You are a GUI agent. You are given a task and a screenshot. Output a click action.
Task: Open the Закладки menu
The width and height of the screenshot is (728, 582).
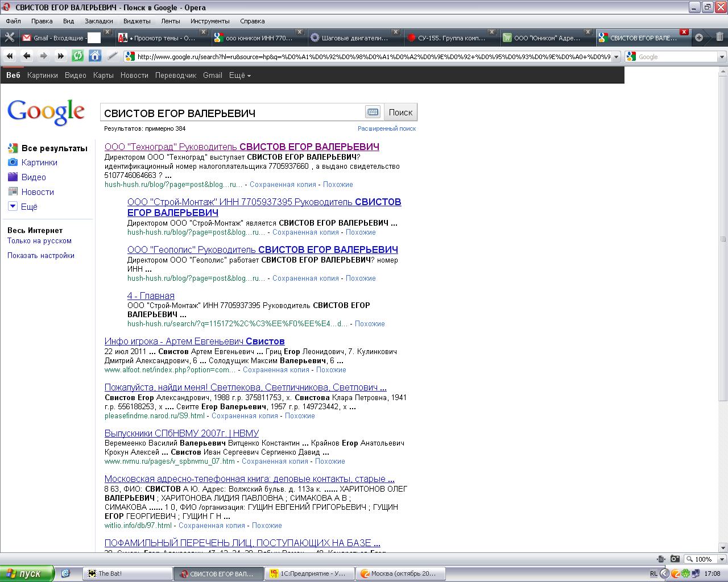coord(98,21)
